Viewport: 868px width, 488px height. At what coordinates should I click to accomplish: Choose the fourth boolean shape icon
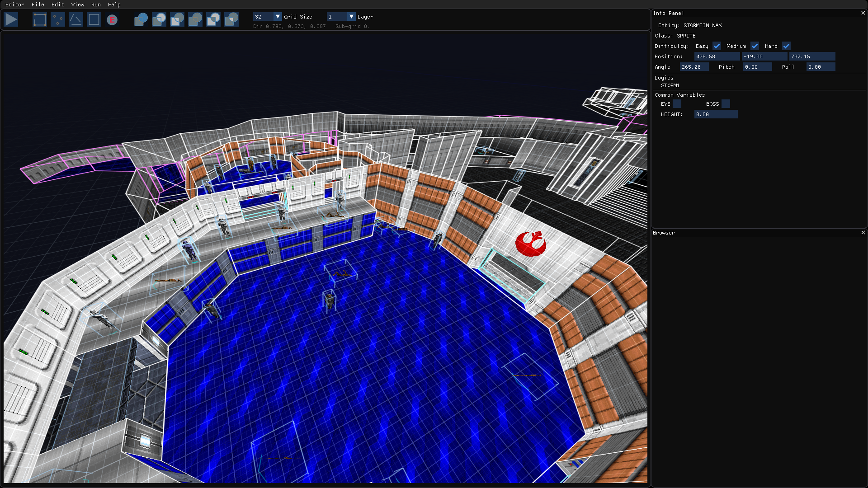(x=195, y=19)
